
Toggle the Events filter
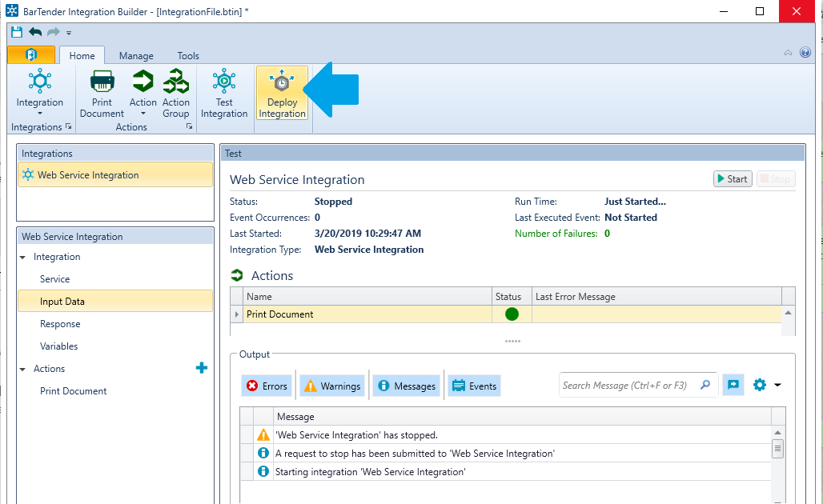(x=475, y=386)
